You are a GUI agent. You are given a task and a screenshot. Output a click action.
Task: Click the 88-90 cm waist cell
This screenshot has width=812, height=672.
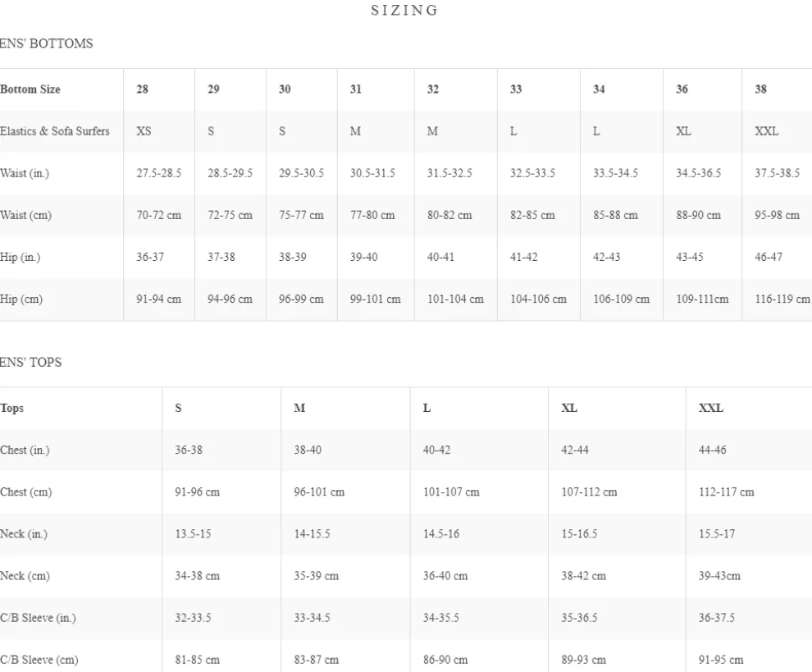pos(698,216)
